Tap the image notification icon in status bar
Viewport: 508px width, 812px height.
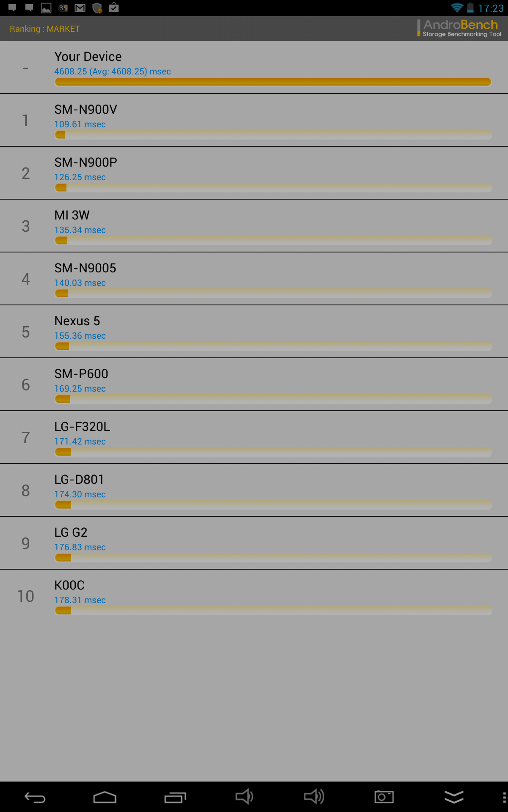coord(46,8)
